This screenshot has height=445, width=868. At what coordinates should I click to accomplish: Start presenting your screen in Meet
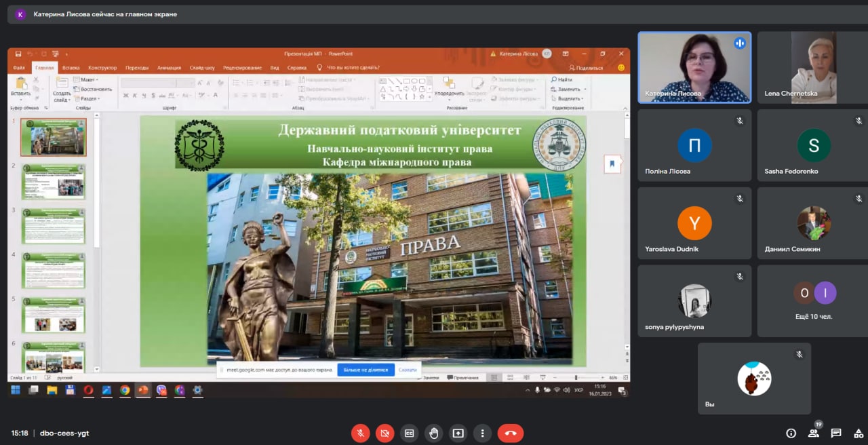[x=458, y=433]
